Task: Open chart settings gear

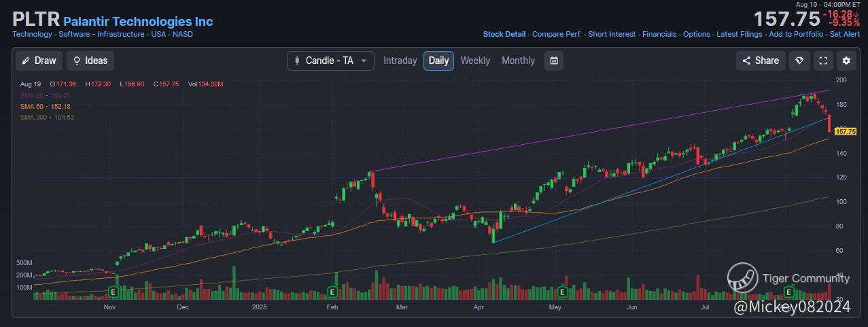Action: point(846,61)
